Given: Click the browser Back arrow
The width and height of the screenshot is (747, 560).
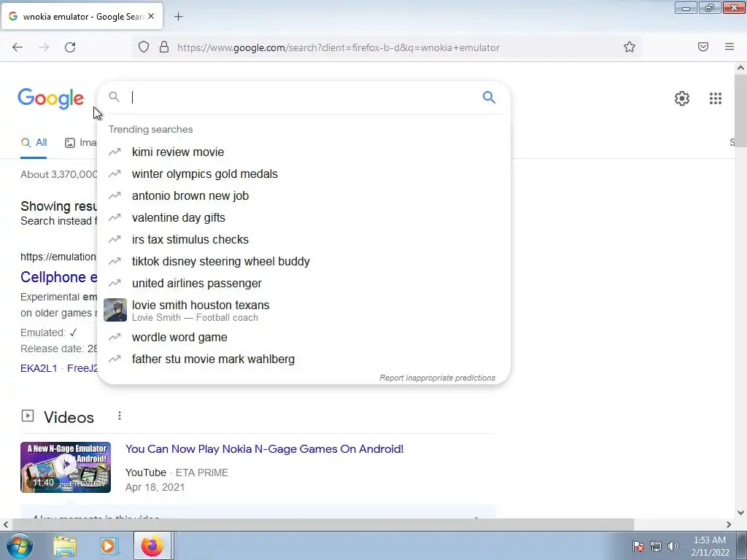Looking at the screenshot, I should 18,47.
